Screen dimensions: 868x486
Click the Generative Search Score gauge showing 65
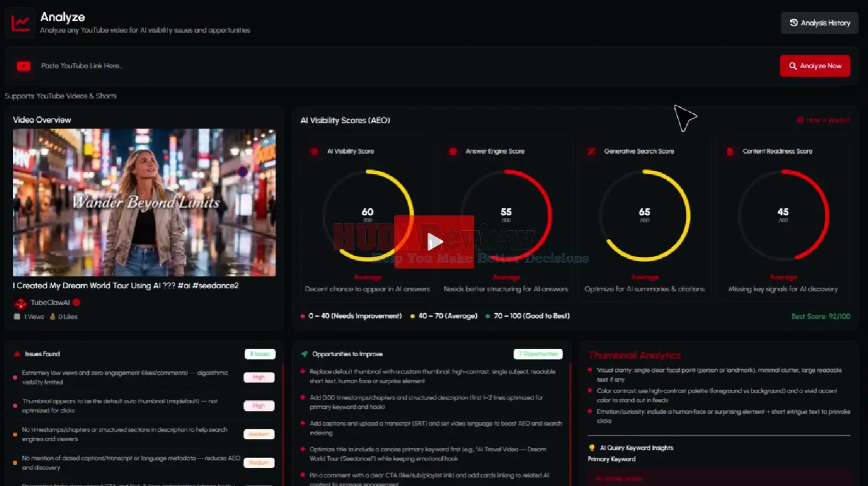coord(644,215)
